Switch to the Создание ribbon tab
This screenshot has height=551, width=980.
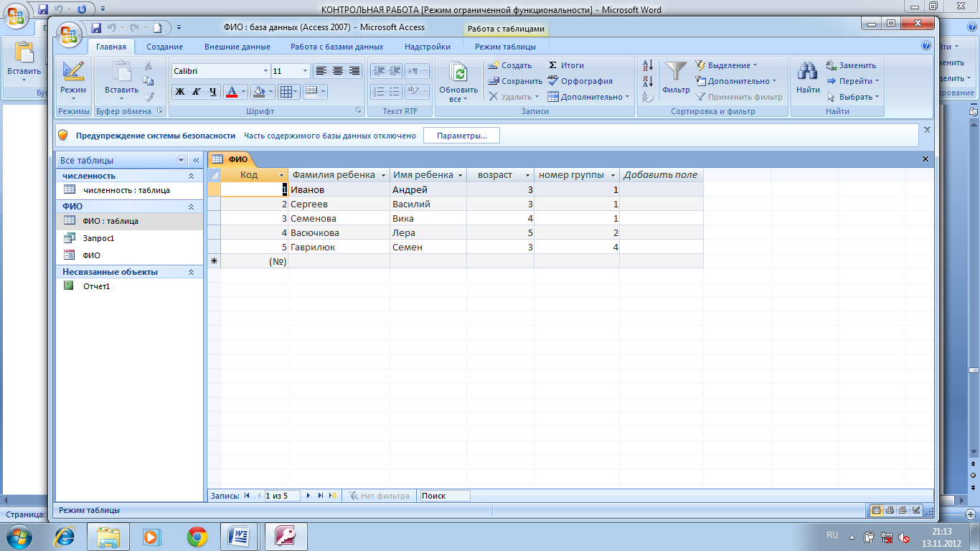164,47
